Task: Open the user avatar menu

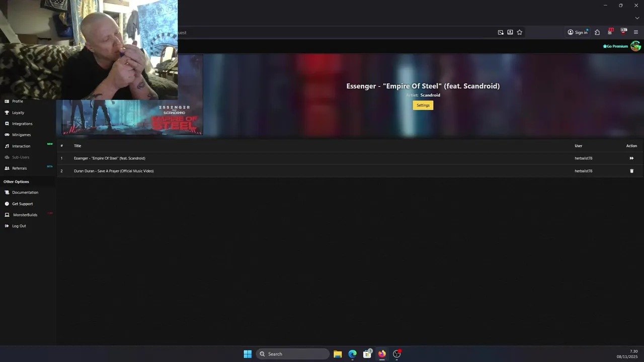Action: pos(636,46)
